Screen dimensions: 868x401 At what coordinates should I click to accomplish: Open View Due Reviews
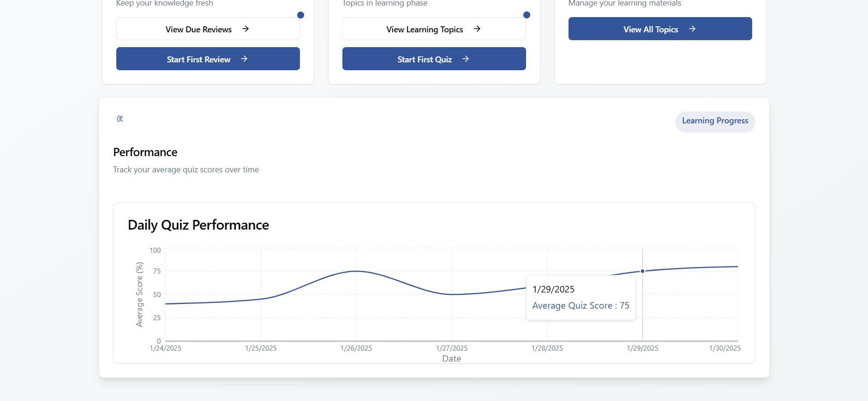click(x=208, y=29)
